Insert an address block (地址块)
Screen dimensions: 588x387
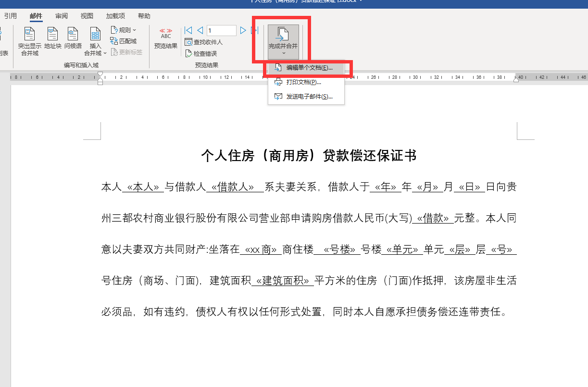tap(53, 38)
